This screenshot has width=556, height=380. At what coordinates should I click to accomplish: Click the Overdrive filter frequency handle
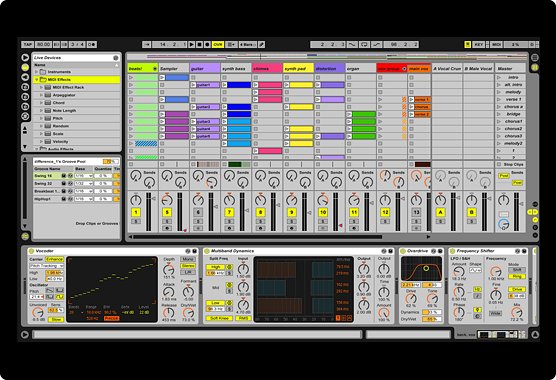click(x=426, y=269)
